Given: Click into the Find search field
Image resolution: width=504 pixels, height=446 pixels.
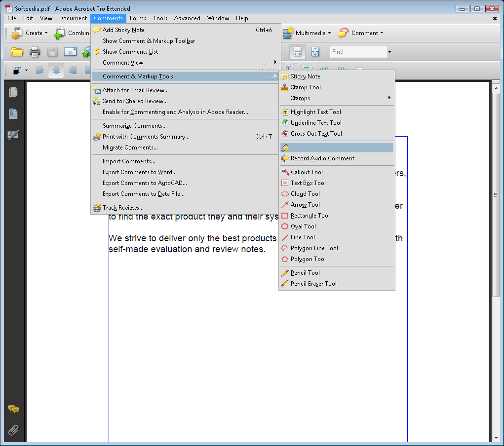Looking at the screenshot, I should pos(358,52).
